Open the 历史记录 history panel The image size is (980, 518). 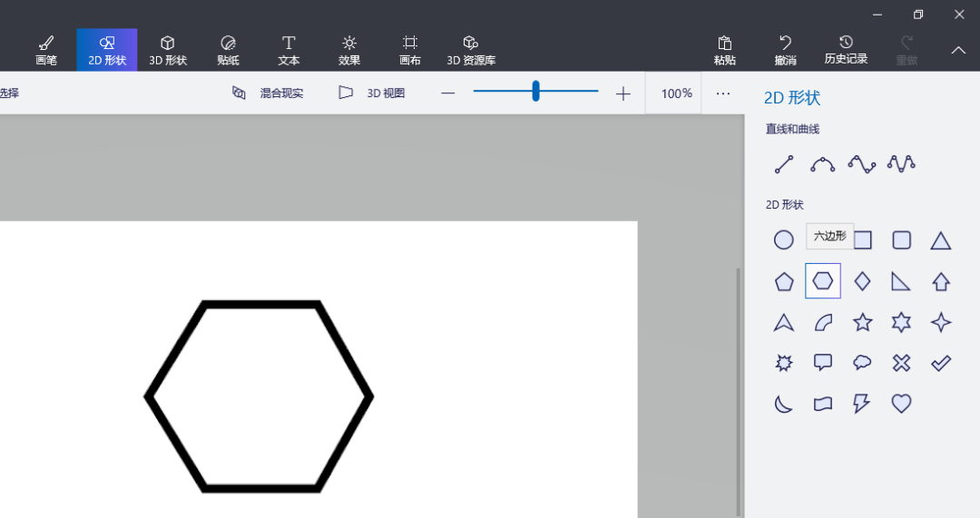click(846, 50)
